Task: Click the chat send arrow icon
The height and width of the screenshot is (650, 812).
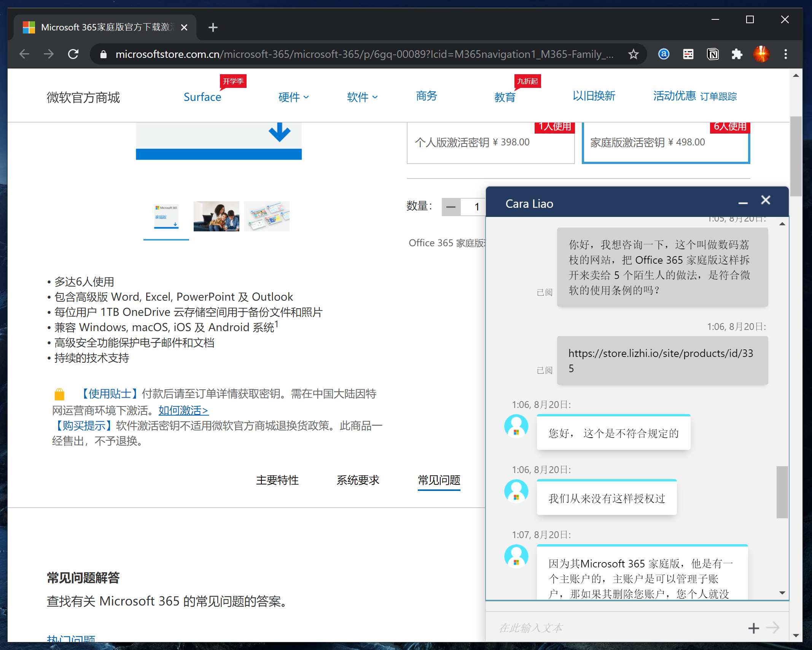Action: coord(773,628)
